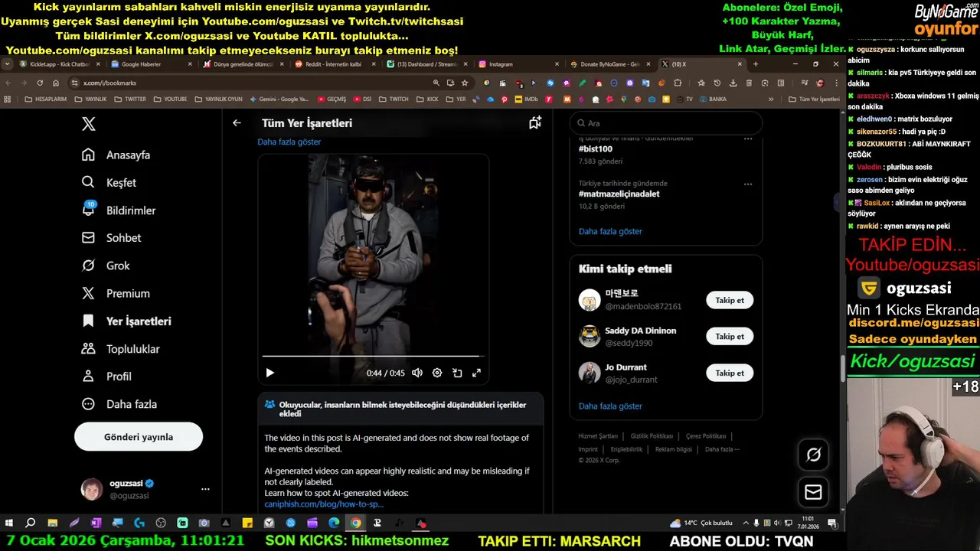Open Profil page
This screenshot has height=551, width=980.
point(106,377)
